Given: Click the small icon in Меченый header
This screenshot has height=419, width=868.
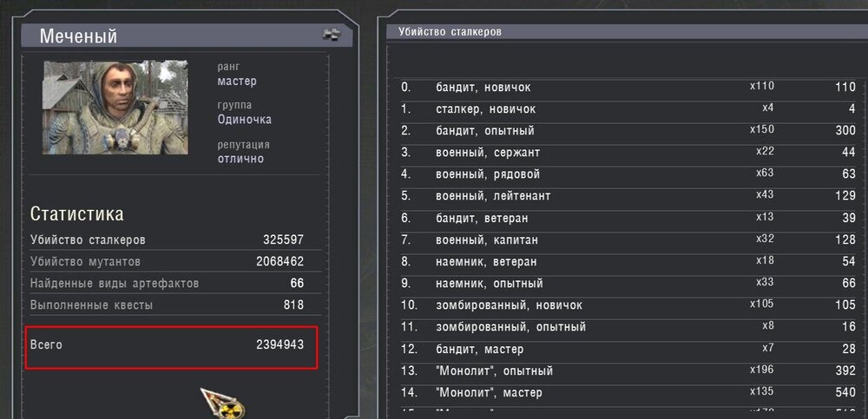Looking at the screenshot, I should click(x=331, y=36).
